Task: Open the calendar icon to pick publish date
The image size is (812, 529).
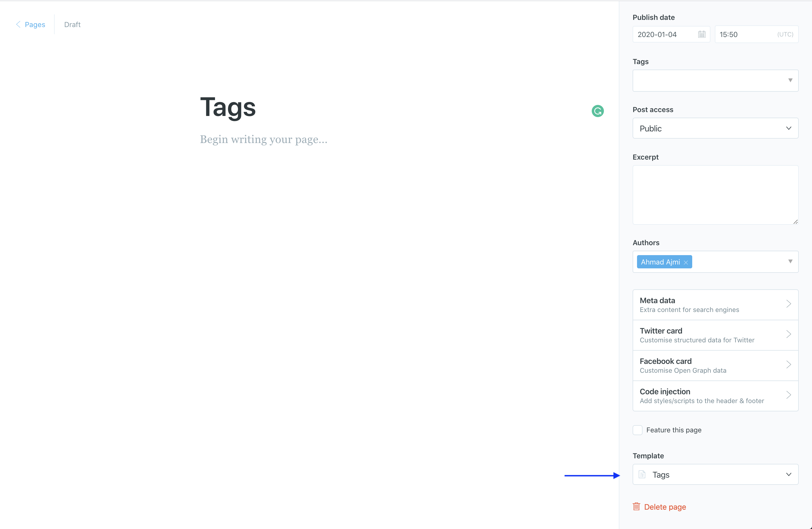Action: (701, 34)
